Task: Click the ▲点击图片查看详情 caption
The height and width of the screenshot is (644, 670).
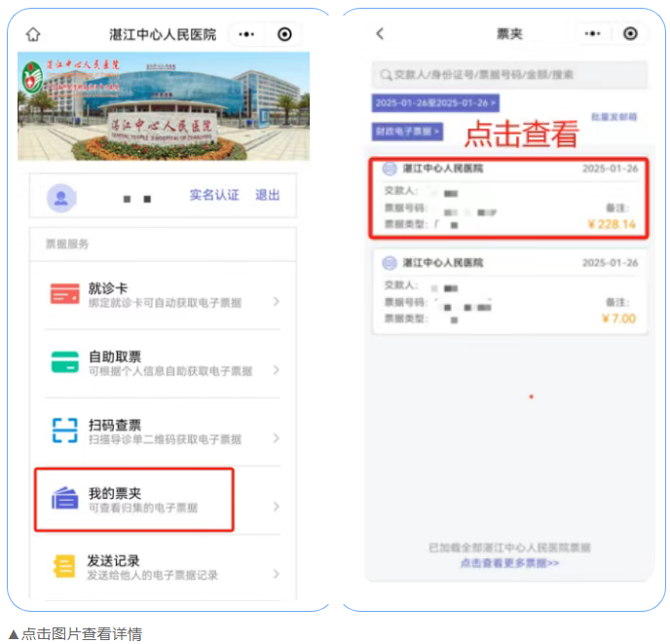Action: click(x=75, y=633)
